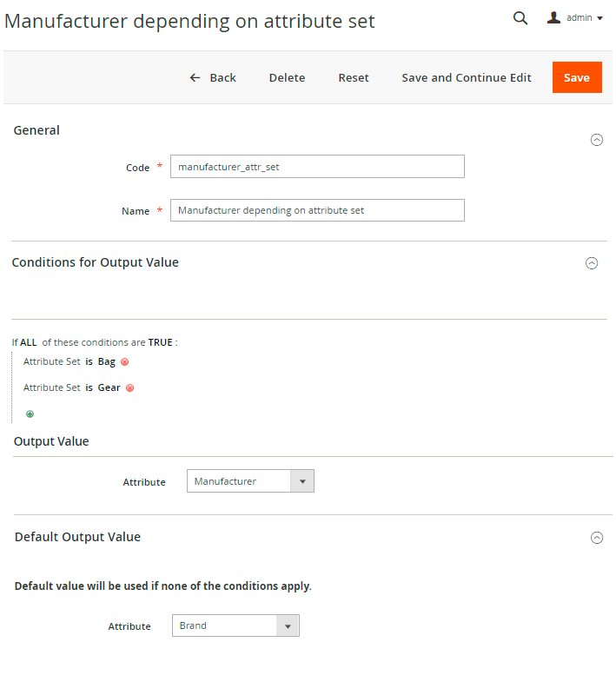The height and width of the screenshot is (695, 616).
Task: Change the ALL aggregator in conditions
Action: tap(29, 342)
